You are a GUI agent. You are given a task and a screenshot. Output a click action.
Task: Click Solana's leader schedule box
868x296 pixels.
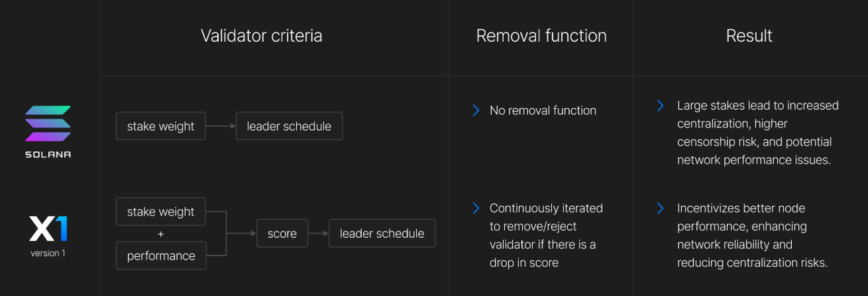click(x=289, y=126)
